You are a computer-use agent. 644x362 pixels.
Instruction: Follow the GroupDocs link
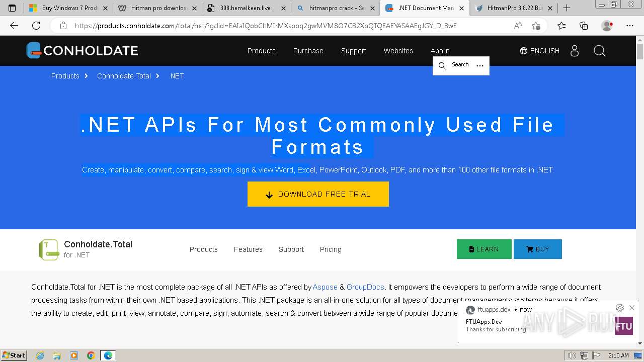[x=365, y=287]
